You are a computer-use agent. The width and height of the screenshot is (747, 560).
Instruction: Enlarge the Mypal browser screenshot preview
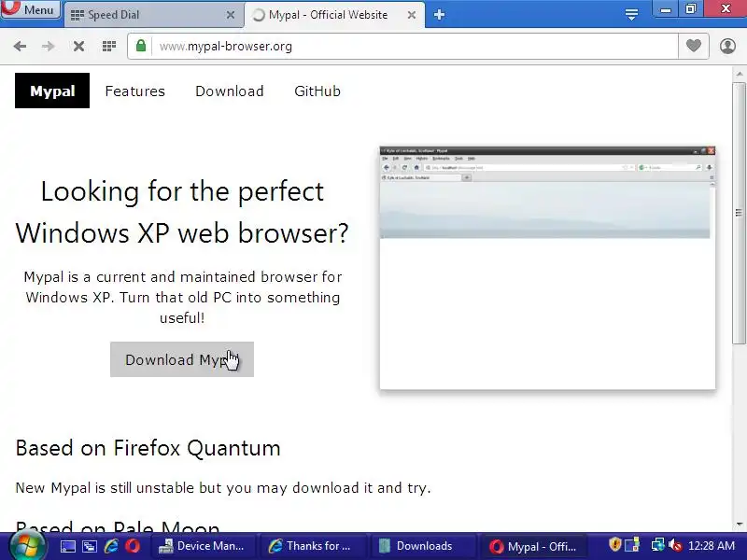547,268
